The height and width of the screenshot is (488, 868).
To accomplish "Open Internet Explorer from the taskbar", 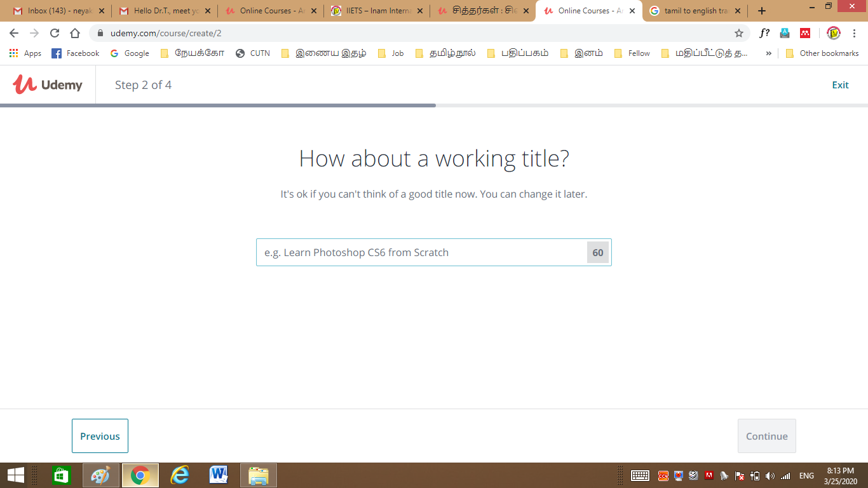I will [180, 475].
